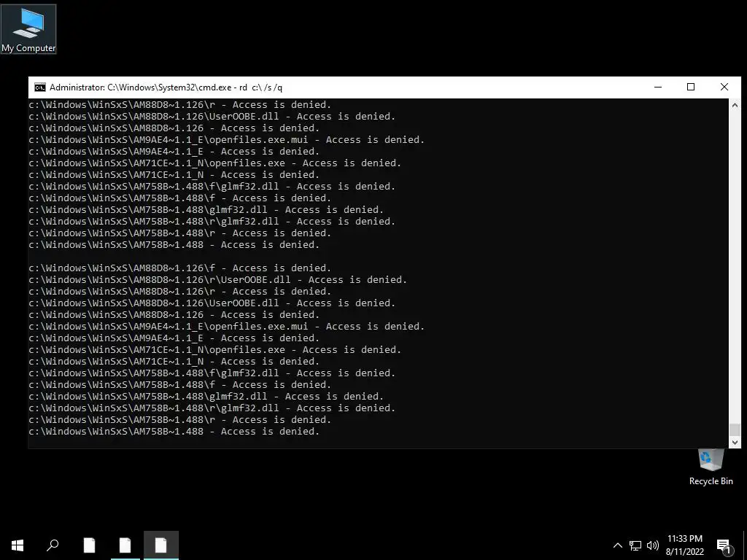Show hidden tray icons chevron
The height and width of the screenshot is (560, 747).
pos(617,545)
